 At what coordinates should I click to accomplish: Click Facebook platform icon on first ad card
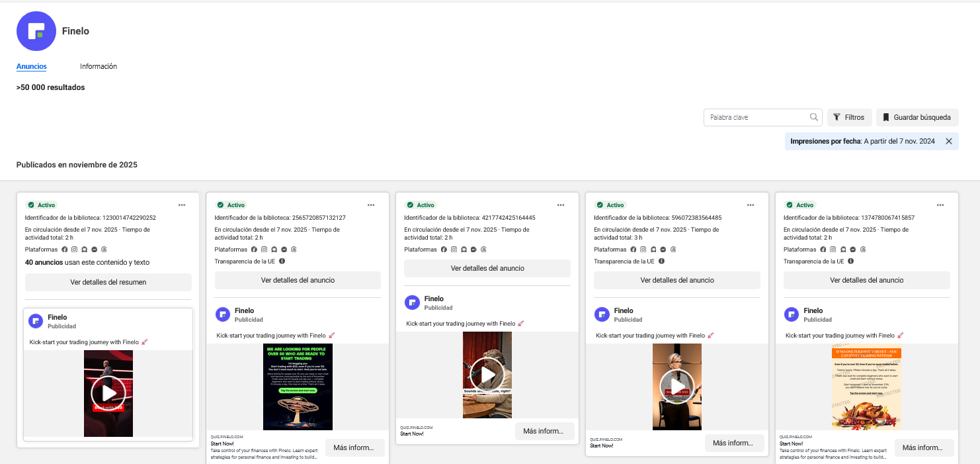pos(65,250)
